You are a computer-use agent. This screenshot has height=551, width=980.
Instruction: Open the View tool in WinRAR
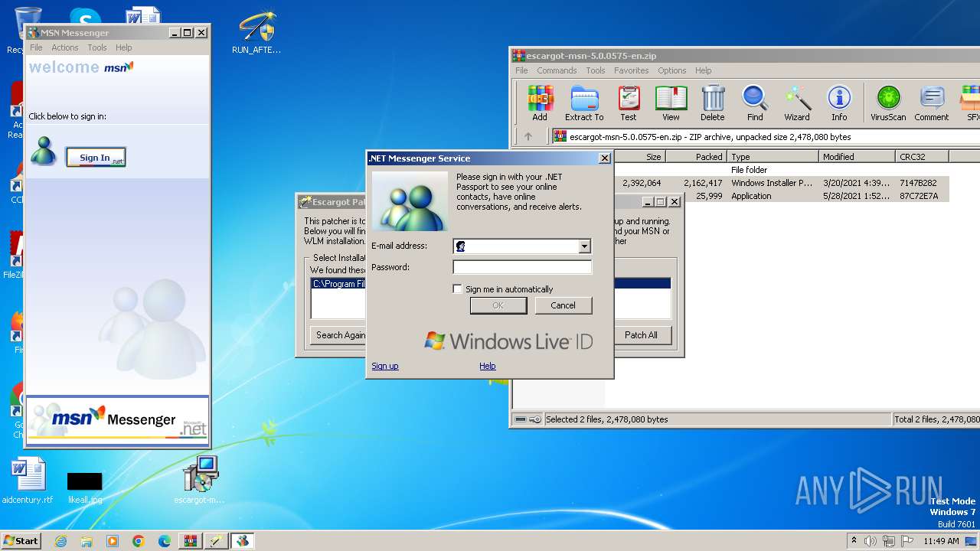pyautogui.click(x=671, y=103)
